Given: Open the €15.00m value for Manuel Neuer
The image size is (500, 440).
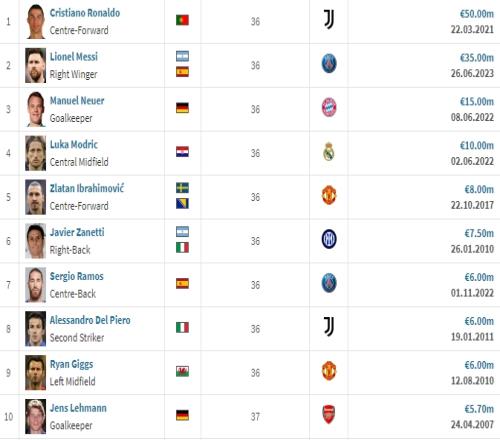Looking at the screenshot, I should [x=477, y=102].
